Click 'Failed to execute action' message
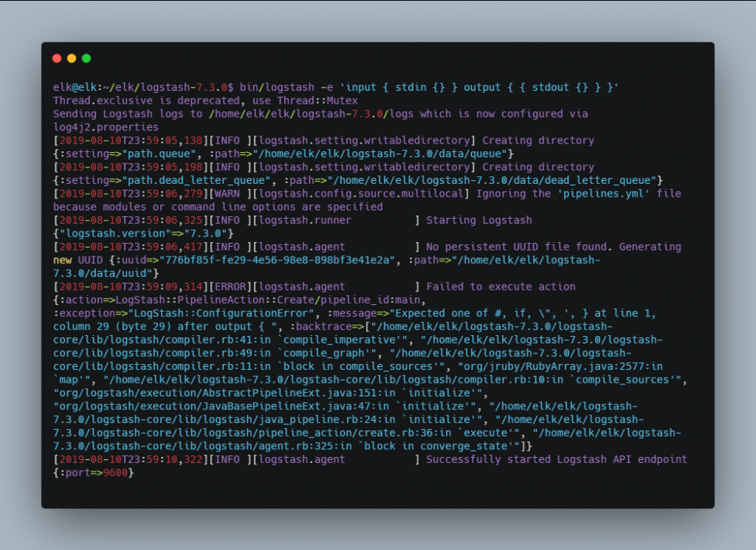The width and height of the screenshot is (756, 550). pos(500,287)
